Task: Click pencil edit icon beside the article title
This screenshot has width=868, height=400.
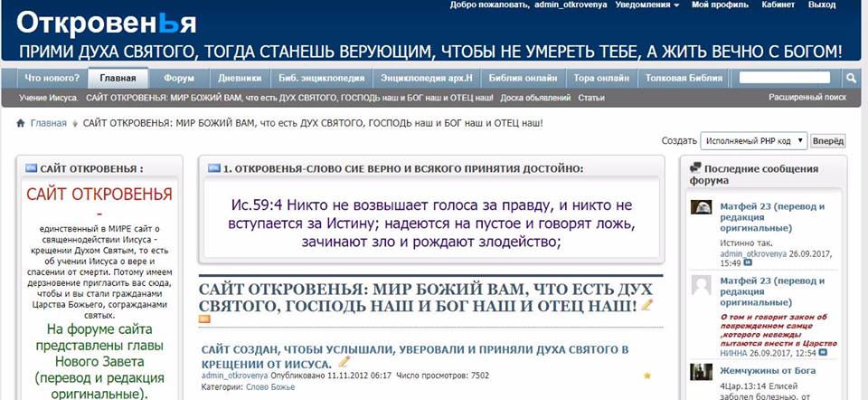Action: pos(369,363)
